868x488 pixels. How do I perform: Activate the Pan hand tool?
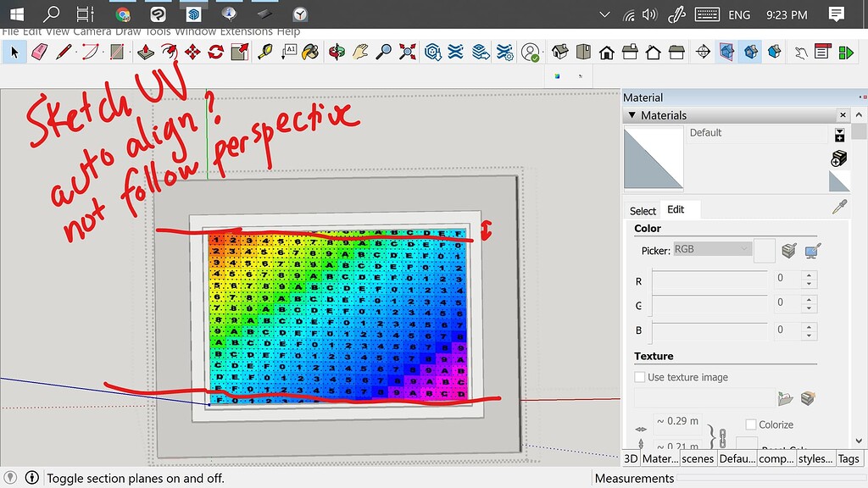pos(358,51)
